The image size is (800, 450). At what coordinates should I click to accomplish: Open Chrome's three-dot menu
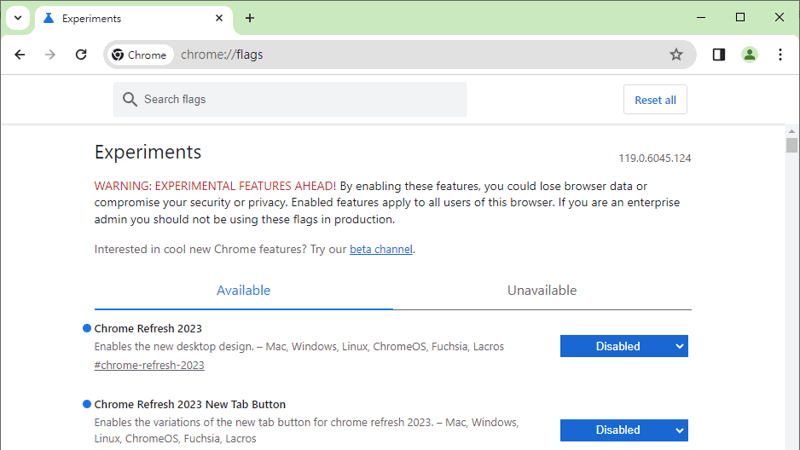tap(780, 55)
